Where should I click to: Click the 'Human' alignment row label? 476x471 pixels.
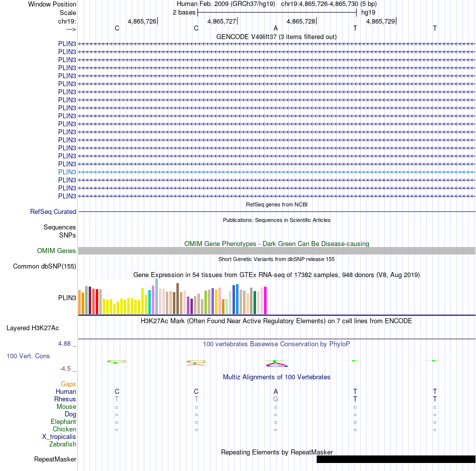click(66, 392)
